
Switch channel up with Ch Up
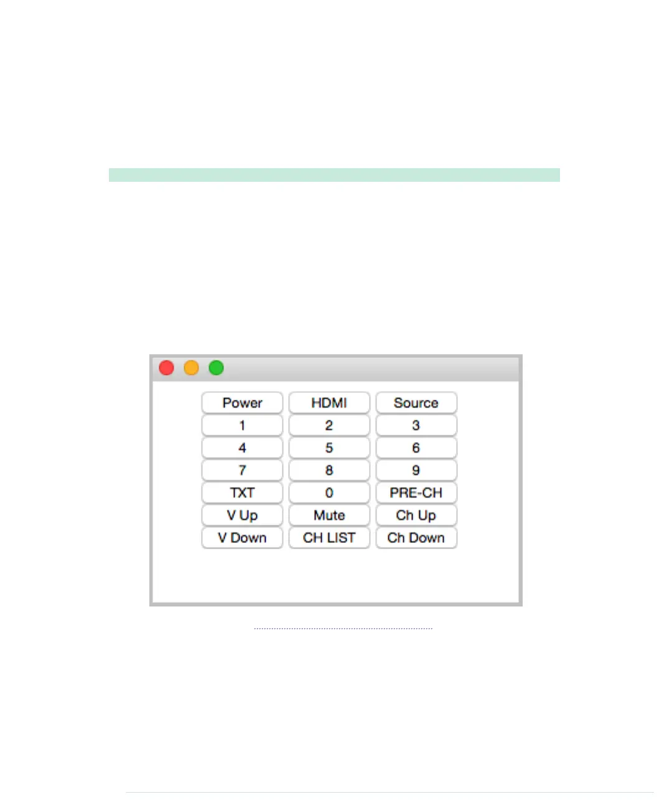click(416, 515)
